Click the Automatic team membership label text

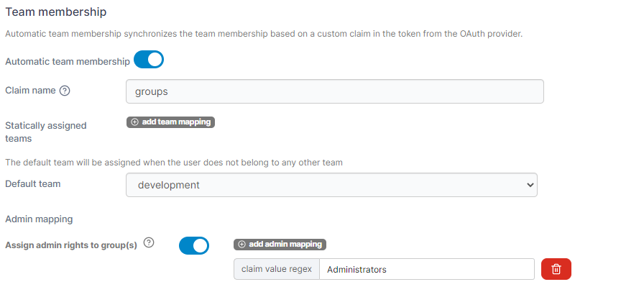pos(68,62)
